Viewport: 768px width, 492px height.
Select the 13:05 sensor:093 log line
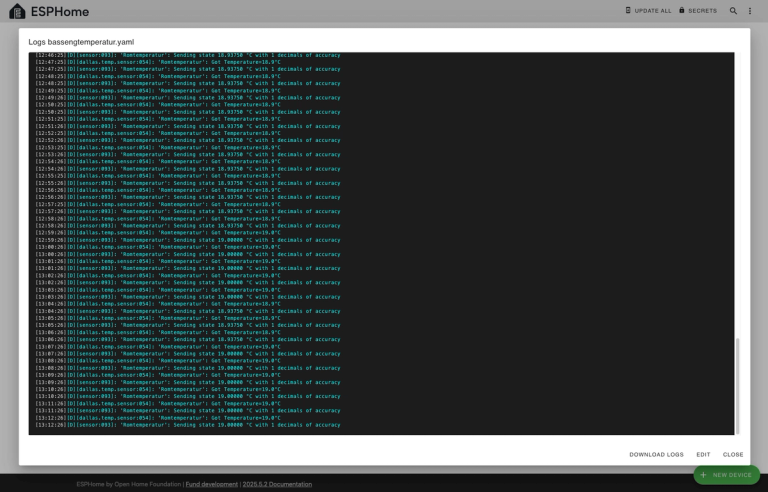click(188, 325)
